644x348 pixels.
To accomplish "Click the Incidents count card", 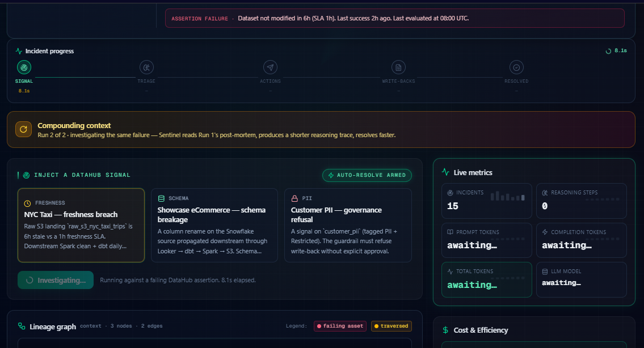I will pos(487,201).
